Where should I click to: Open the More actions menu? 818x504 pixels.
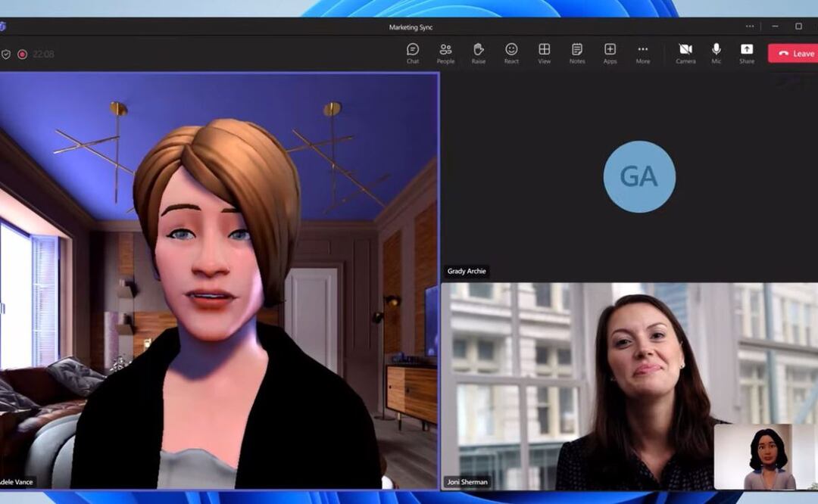point(643,53)
